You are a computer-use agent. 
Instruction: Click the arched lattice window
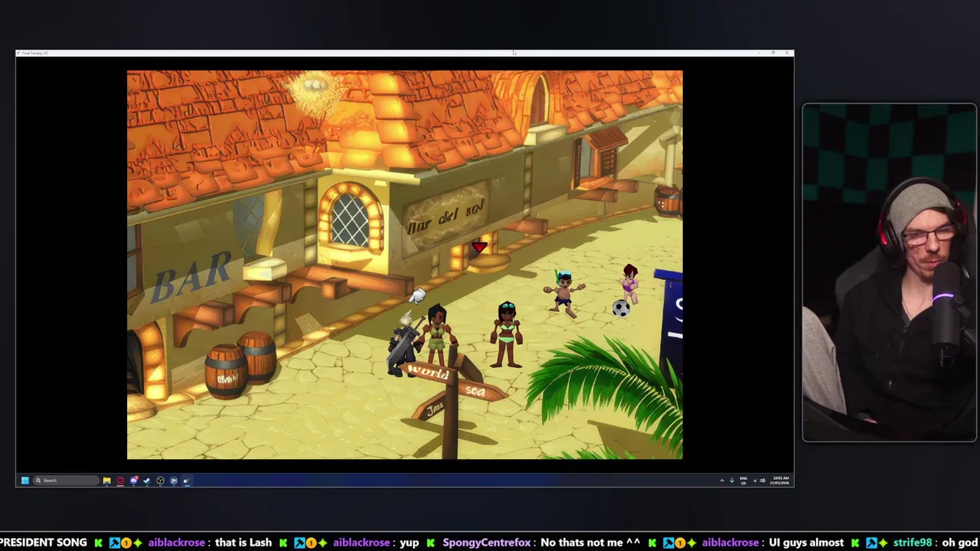point(350,218)
